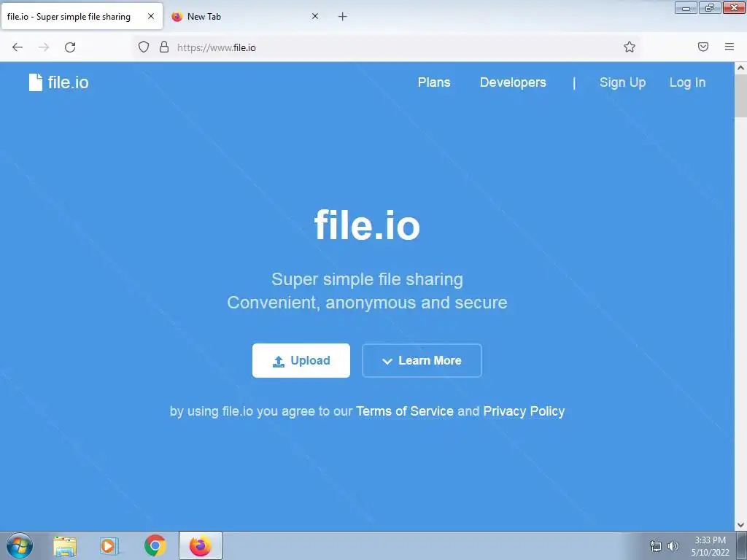747x560 pixels.
Task: Open the Developers navigation link
Action: (x=513, y=82)
